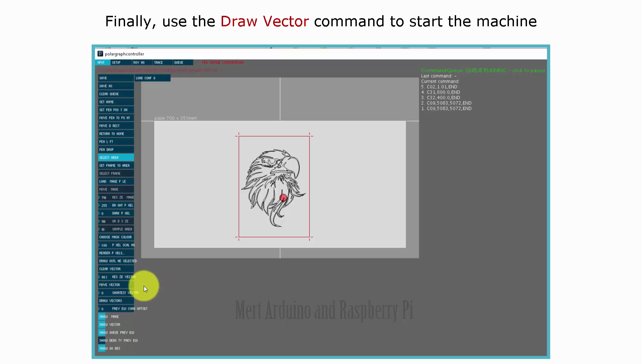Select the ROVING tab
This screenshot has height=364, width=642.
click(140, 62)
